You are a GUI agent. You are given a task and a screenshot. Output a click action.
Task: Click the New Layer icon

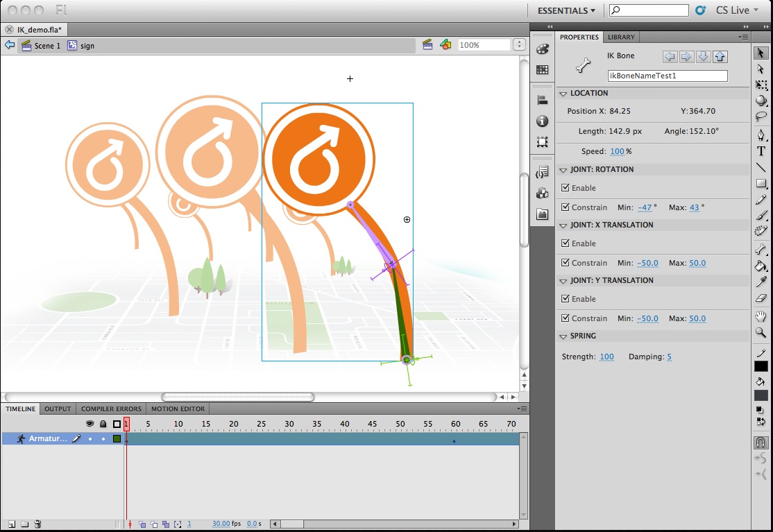coord(12,524)
